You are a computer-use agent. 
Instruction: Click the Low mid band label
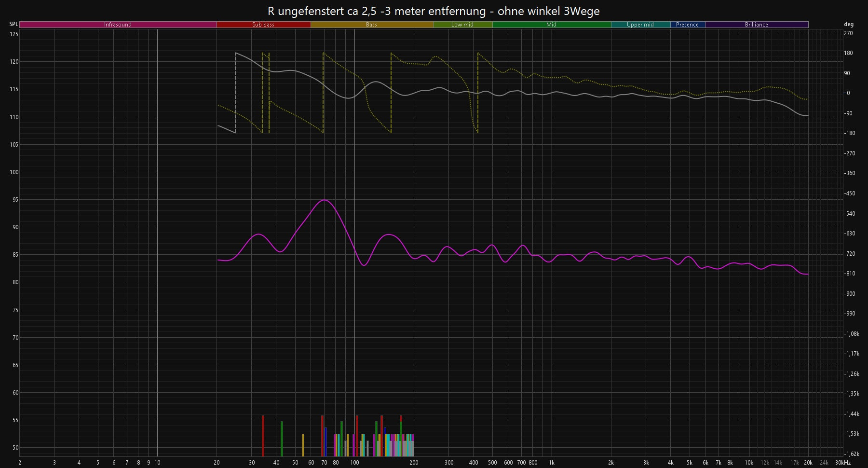point(462,25)
